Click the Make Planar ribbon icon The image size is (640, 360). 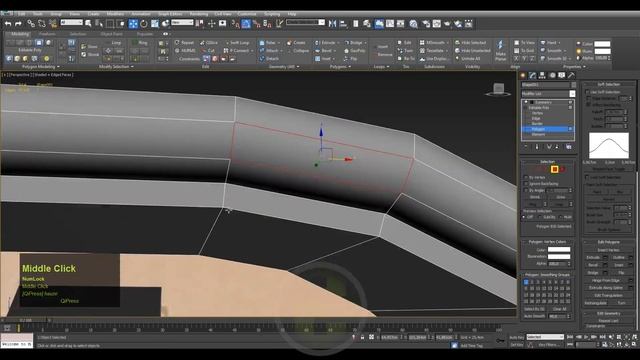point(500,50)
